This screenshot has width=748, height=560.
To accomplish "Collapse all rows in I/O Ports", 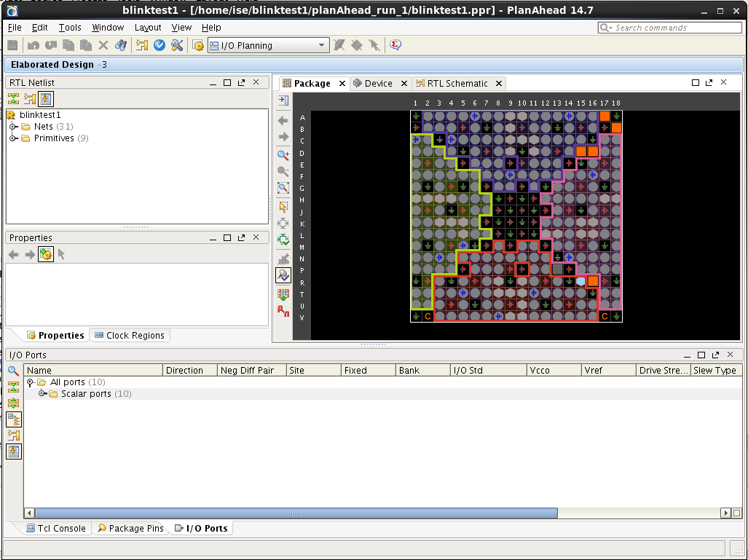I will pyautogui.click(x=13, y=387).
